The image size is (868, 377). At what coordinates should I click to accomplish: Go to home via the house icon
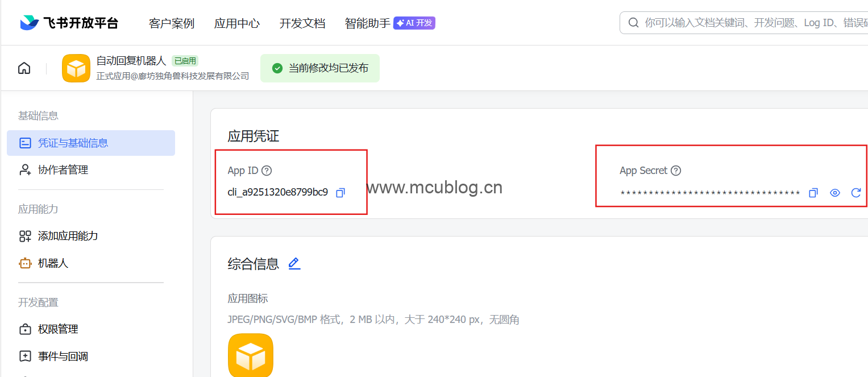24,68
